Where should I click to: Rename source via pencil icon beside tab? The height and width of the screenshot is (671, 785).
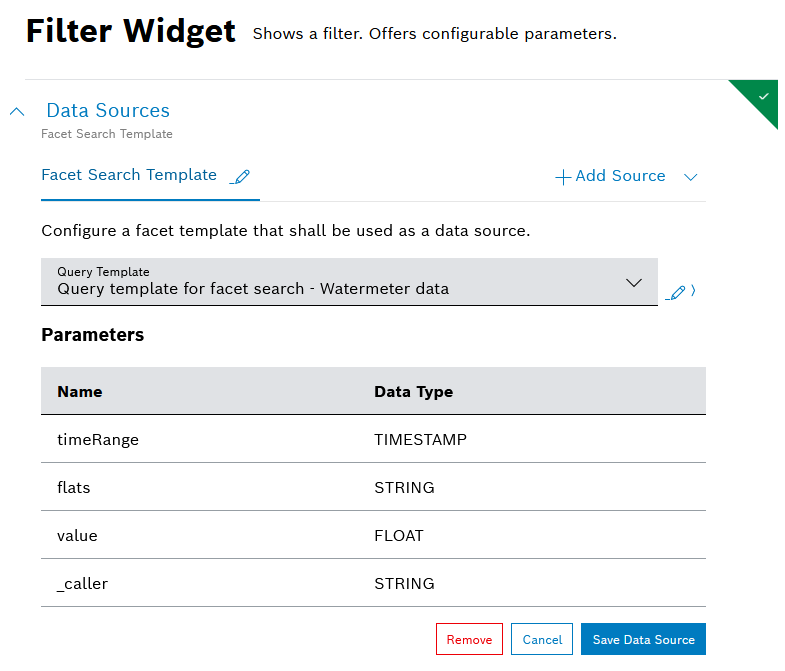click(x=240, y=177)
